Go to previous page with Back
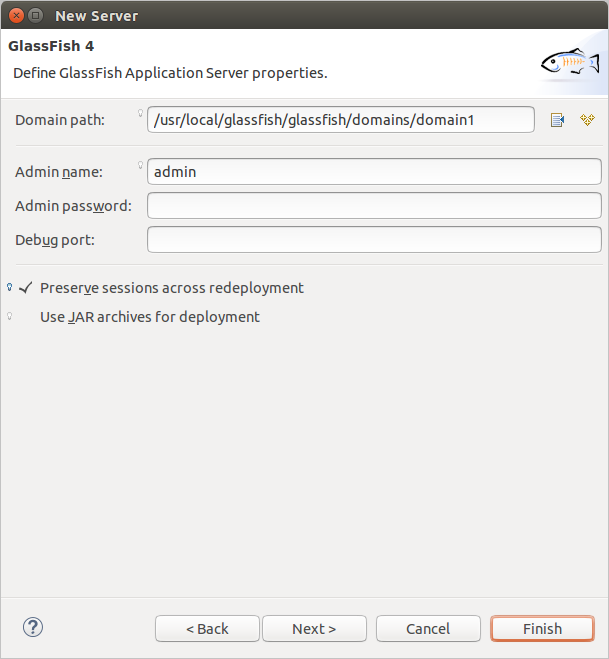Viewport: 609px width, 659px height. pyautogui.click(x=207, y=629)
